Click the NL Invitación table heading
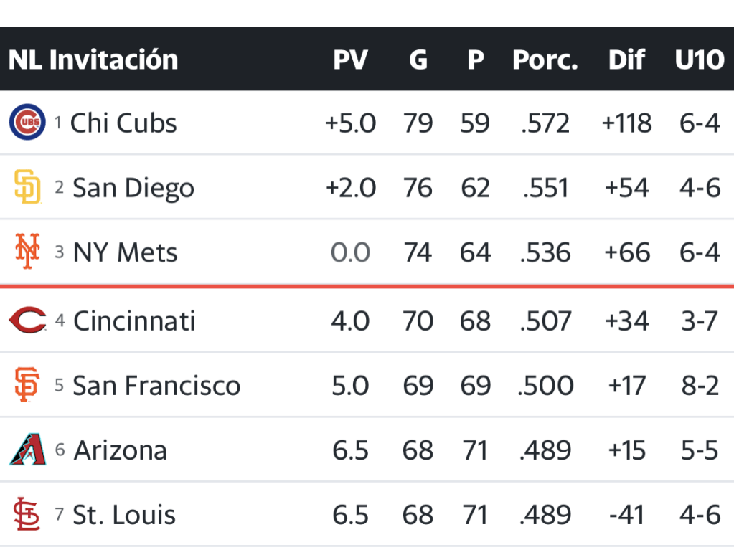This screenshot has width=734, height=560. (93, 60)
